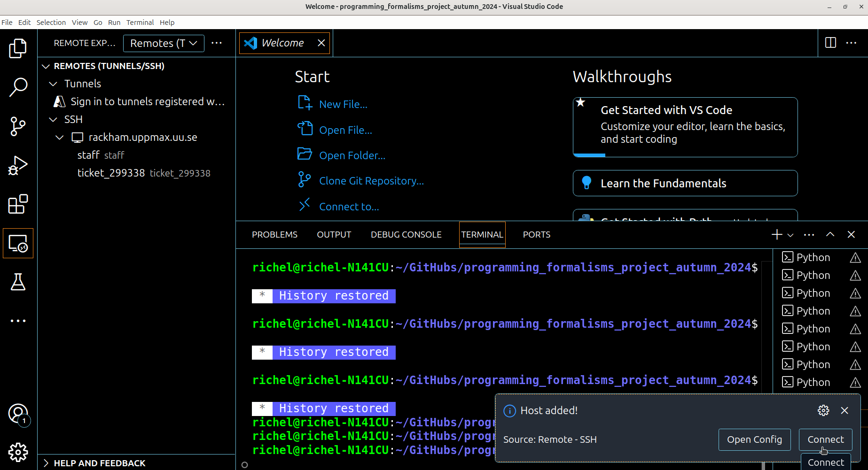Click the Open Folder... link
Viewport: 868px width, 470px height.
[x=352, y=155]
